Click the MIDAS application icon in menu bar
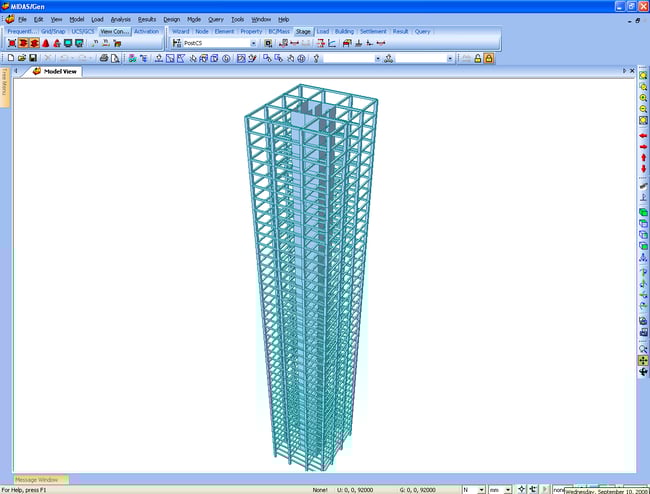 tap(10, 19)
